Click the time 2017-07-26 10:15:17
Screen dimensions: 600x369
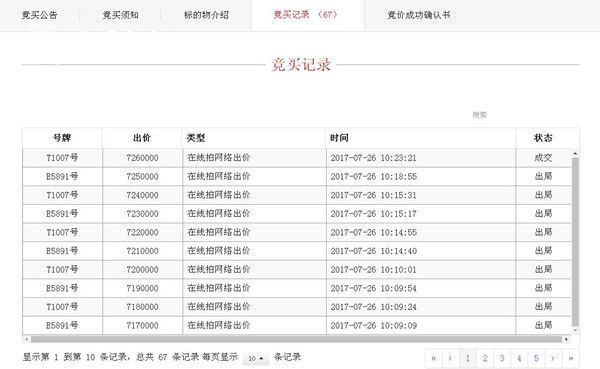(373, 214)
